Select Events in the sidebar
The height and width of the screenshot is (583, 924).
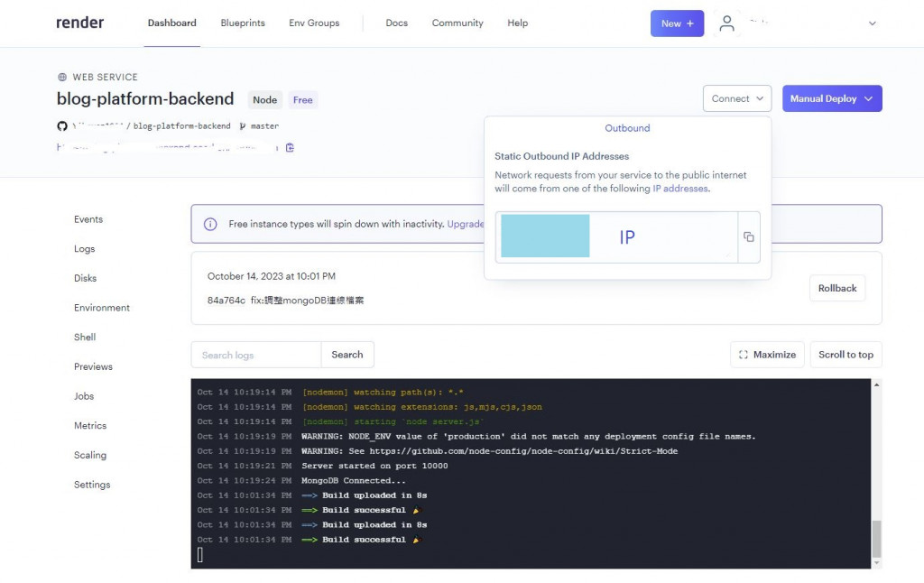[88, 219]
